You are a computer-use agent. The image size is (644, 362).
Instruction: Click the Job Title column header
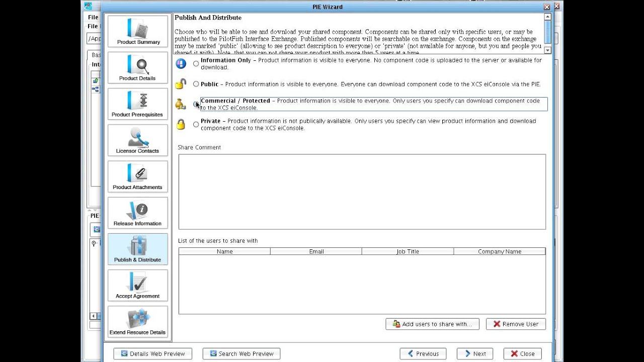pyautogui.click(x=408, y=251)
